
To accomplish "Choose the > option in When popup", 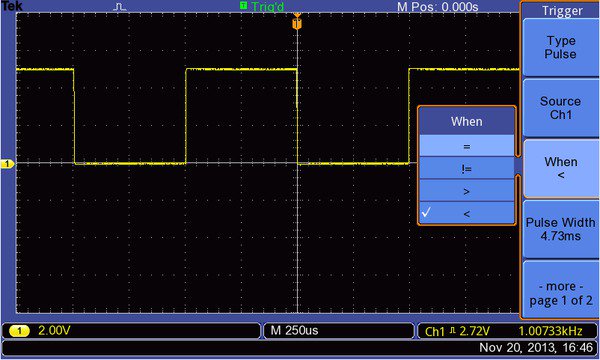I will tap(466, 191).
